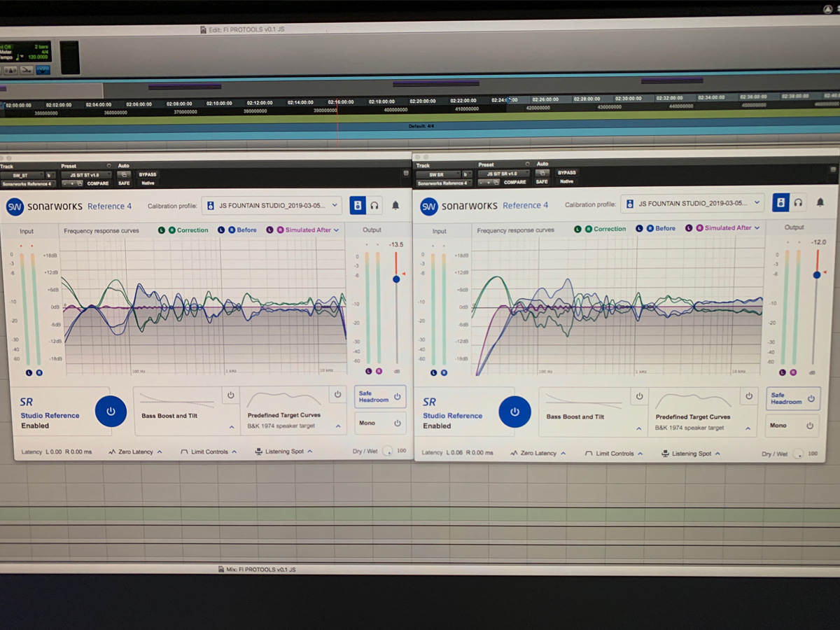Viewport: 840px width, 630px height.
Task: Toggle Bass Boost and Tilt power, left plugin
Action: point(230,395)
